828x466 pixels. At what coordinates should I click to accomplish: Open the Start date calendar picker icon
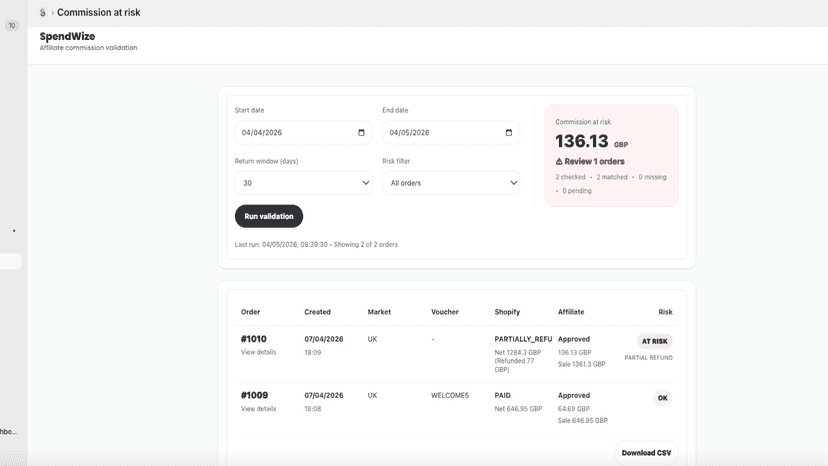coord(361,133)
